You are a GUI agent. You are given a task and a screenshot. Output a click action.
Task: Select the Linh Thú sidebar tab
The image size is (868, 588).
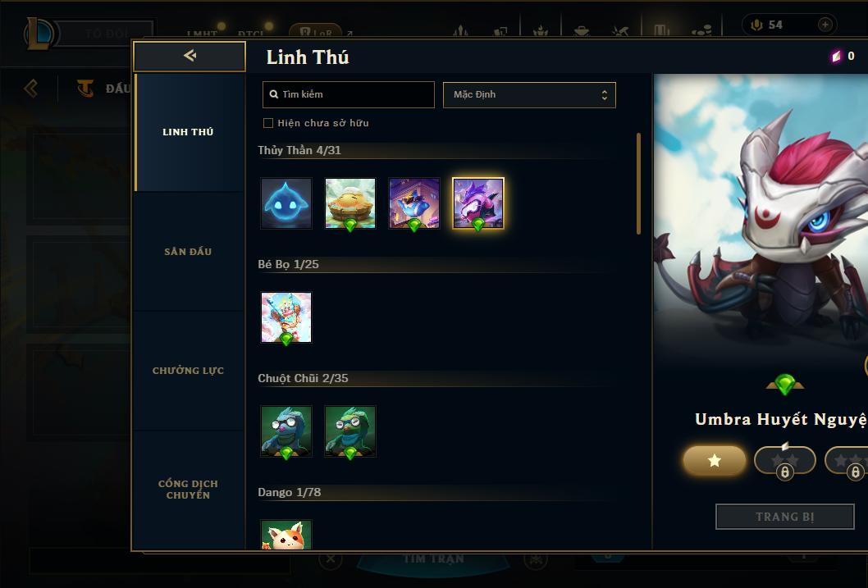click(188, 132)
